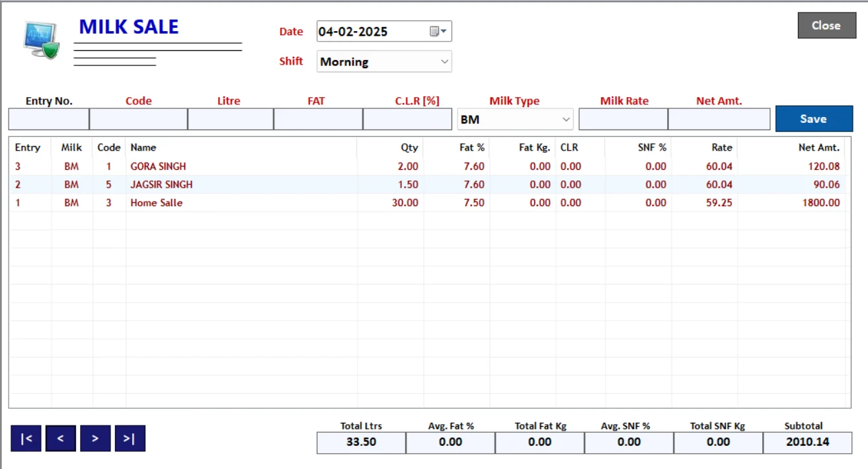The width and height of the screenshot is (868, 469).
Task: Click the Total Fat Kg total box
Action: [539, 442]
